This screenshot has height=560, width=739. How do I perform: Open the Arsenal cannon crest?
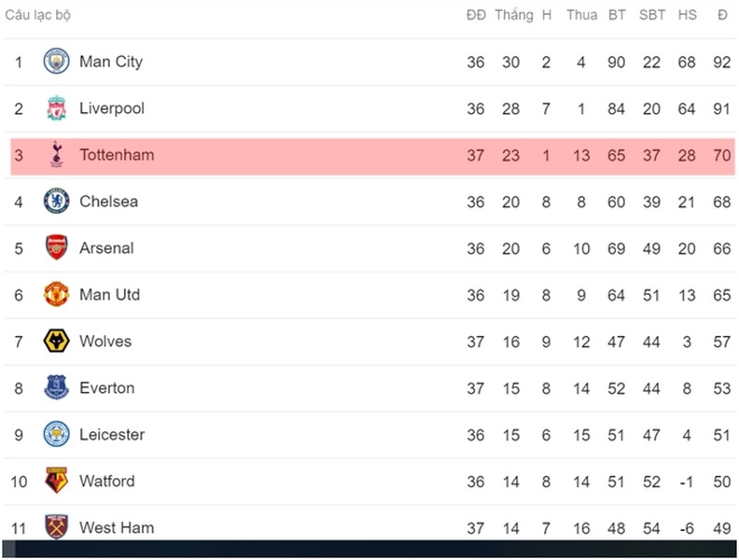coord(57,247)
